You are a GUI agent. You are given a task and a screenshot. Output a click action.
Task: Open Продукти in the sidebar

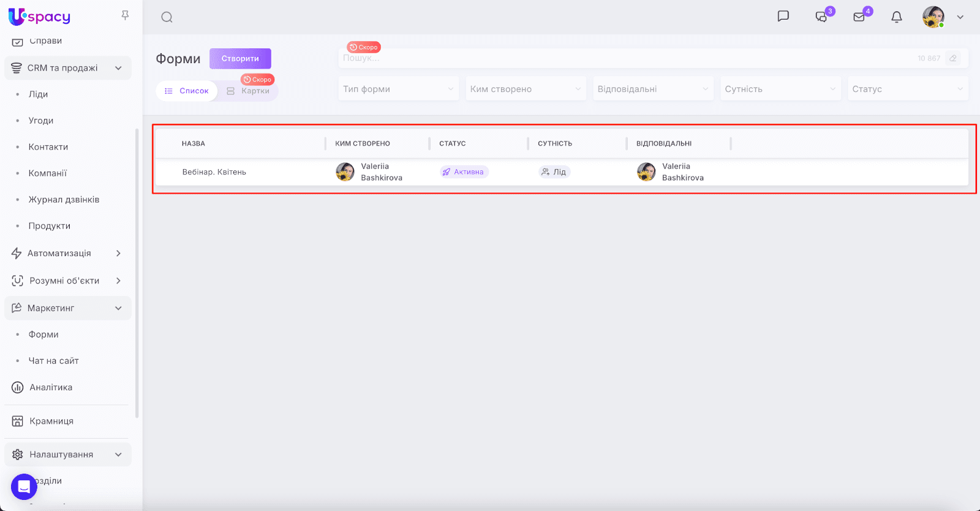pyautogui.click(x=50, y=226)
